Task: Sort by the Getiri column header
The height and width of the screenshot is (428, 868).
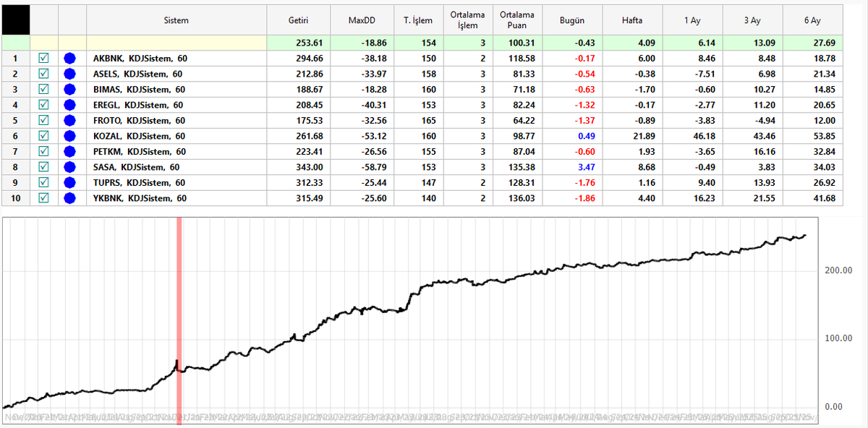Action: tap(298, 20)
